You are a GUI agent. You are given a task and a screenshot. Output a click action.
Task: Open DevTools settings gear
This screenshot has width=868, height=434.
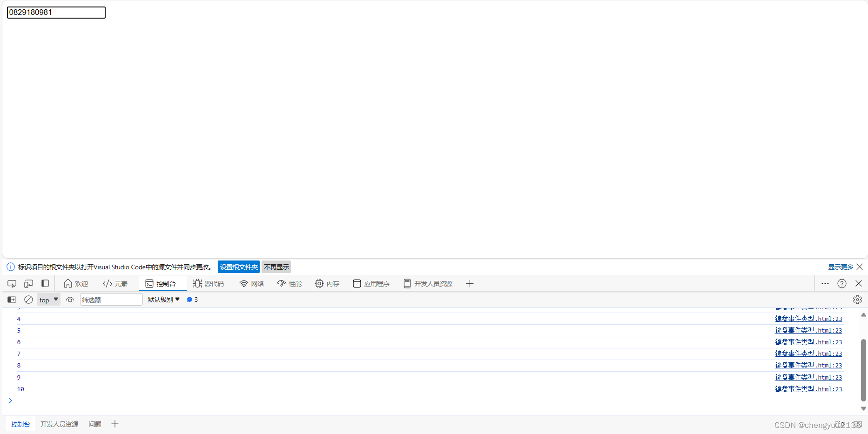coord(857,300)
